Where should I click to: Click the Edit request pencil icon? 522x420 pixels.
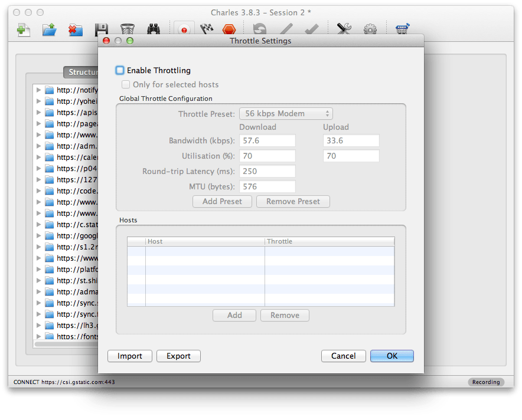click(x=286, y=29)
